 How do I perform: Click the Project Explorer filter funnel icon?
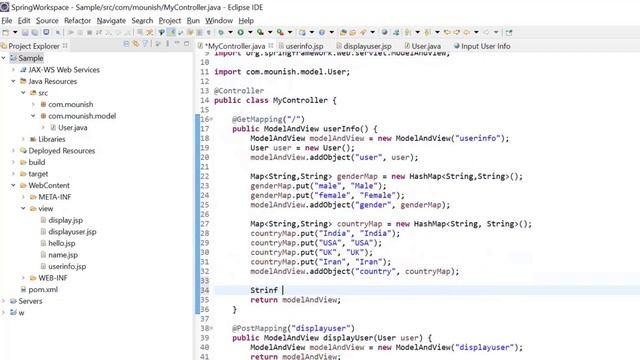(145, 44)
